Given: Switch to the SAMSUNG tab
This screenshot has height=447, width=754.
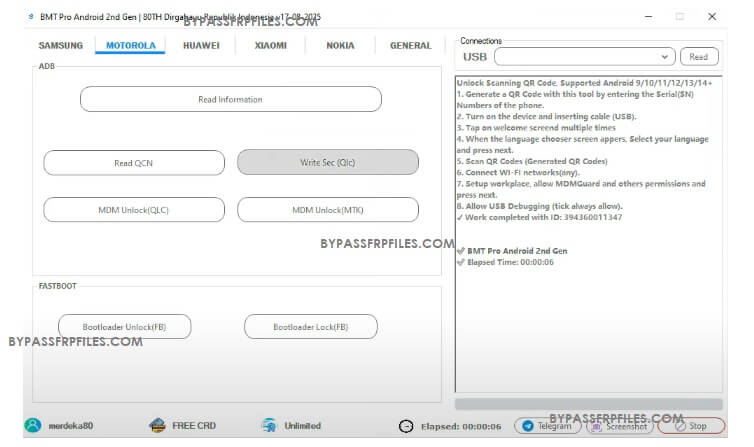Looking at the screenshot, I should [61, 45].
